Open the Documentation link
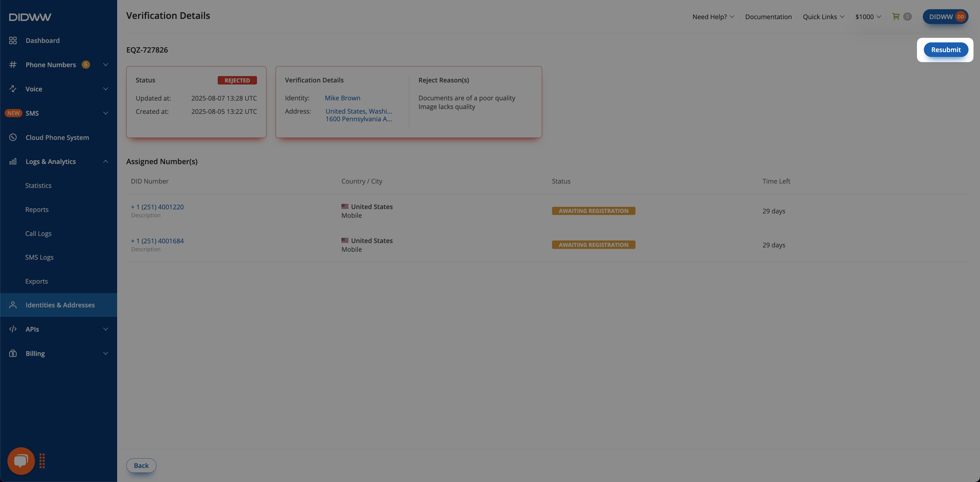 (768, 17)
